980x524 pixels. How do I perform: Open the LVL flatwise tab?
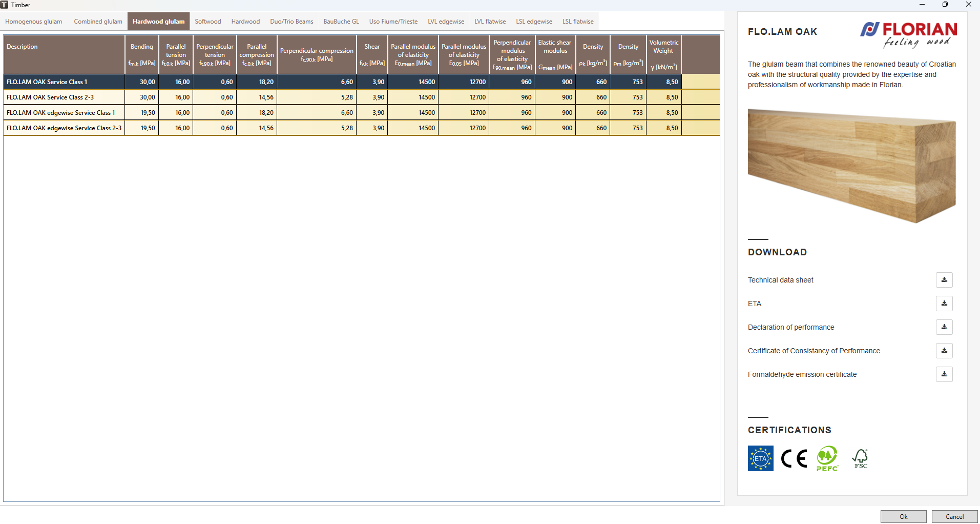[x=490, y=22]
